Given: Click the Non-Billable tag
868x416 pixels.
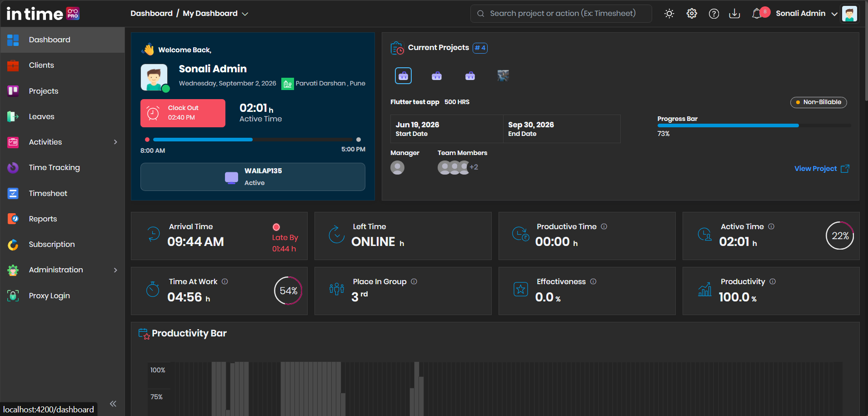Looking at the screenshot, I should point(818,102).
